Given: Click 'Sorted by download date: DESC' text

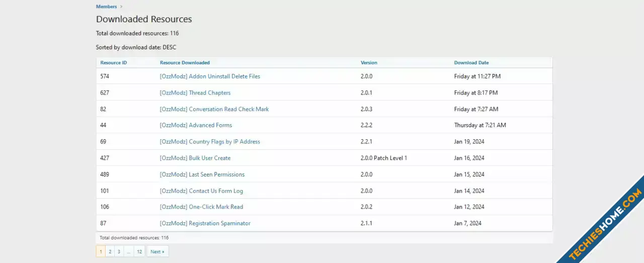Looking at the screenshot, I should click(x=136, y=47).
